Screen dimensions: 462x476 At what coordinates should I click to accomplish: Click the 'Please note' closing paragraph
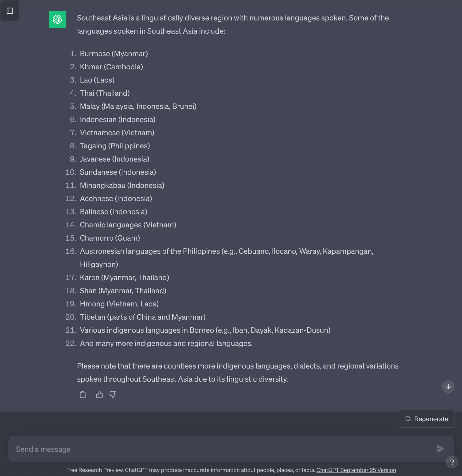tap(238, 373)
